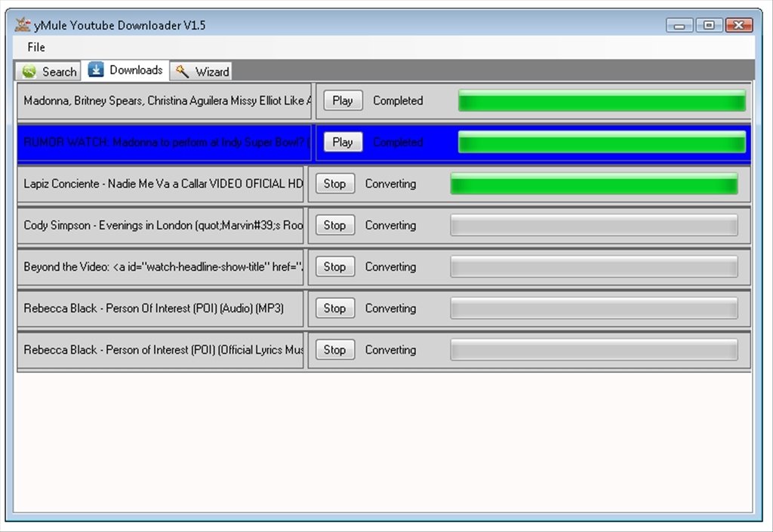
Task: Open the File menu
Action: click(36, 48)
